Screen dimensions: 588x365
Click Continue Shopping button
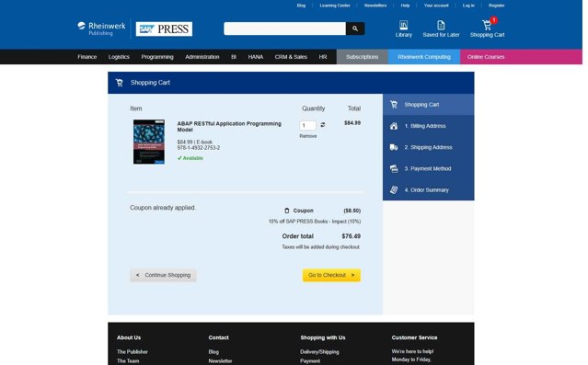coord(163,275)
